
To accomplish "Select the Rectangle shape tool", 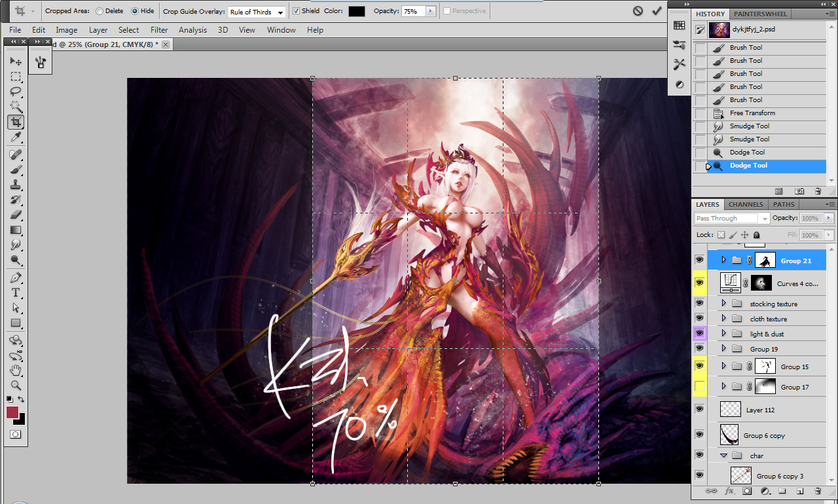I will pos(16,323).
